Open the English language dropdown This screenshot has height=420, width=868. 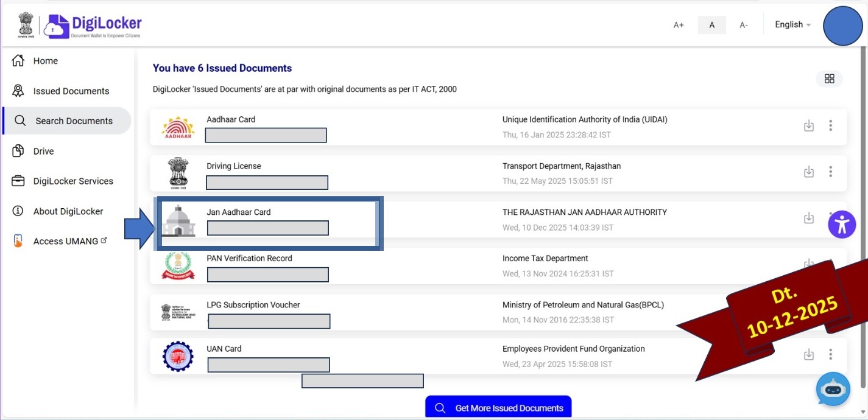[792, 25]
